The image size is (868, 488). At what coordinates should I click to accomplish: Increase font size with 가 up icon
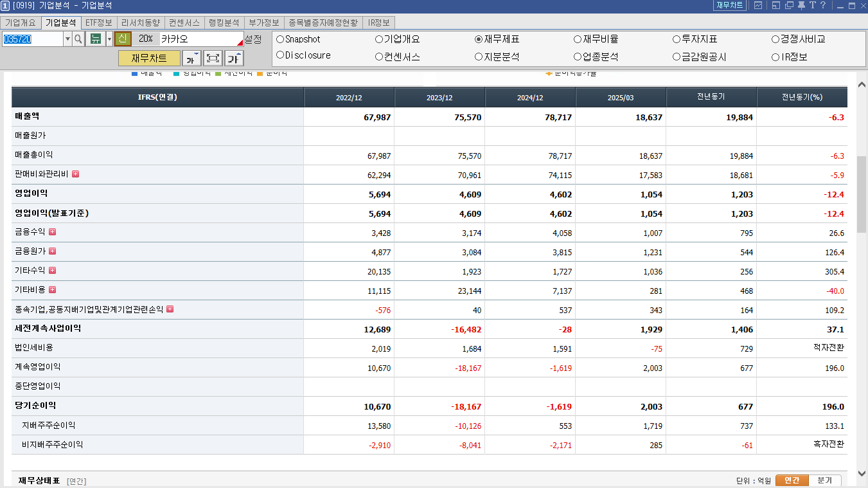(x=234, y=59)
